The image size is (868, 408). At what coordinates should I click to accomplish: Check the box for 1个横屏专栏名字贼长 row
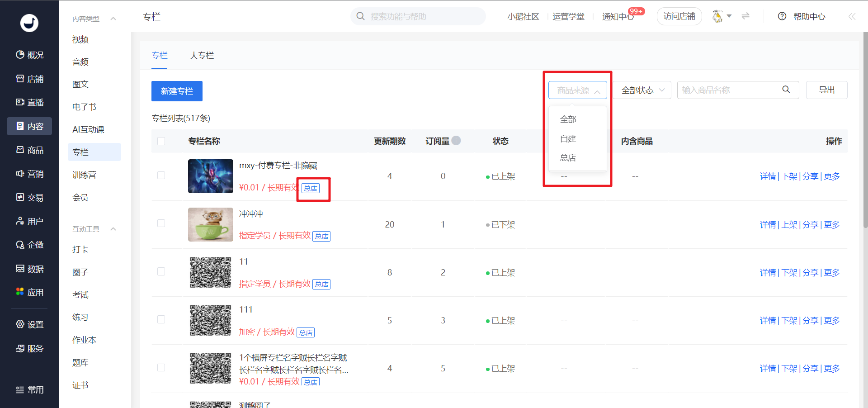(161, 368)
